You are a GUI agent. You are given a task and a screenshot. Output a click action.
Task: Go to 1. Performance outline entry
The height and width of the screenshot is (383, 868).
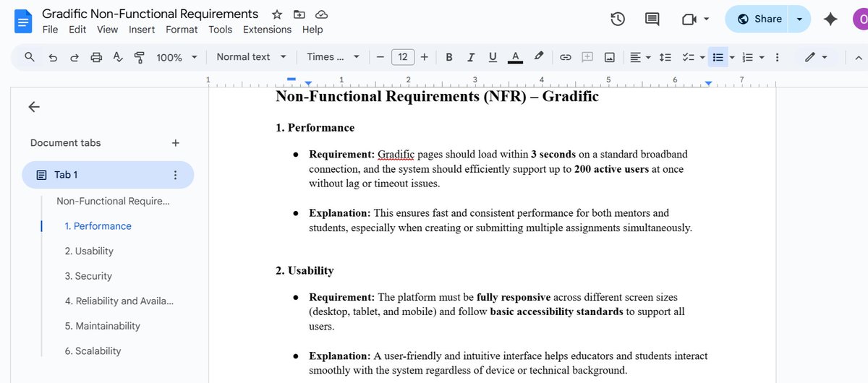98,226
